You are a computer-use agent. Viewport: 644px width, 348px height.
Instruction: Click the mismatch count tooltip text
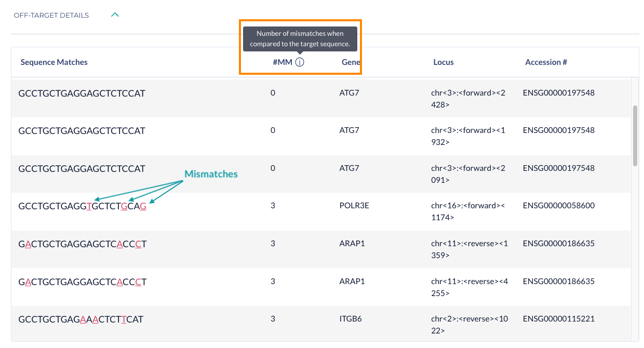300,39
